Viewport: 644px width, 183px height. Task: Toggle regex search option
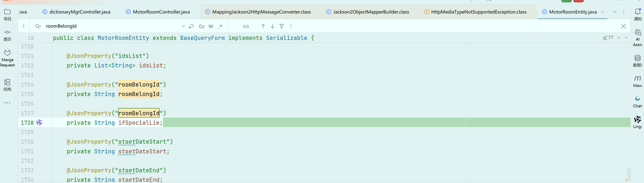coord(220,26)
